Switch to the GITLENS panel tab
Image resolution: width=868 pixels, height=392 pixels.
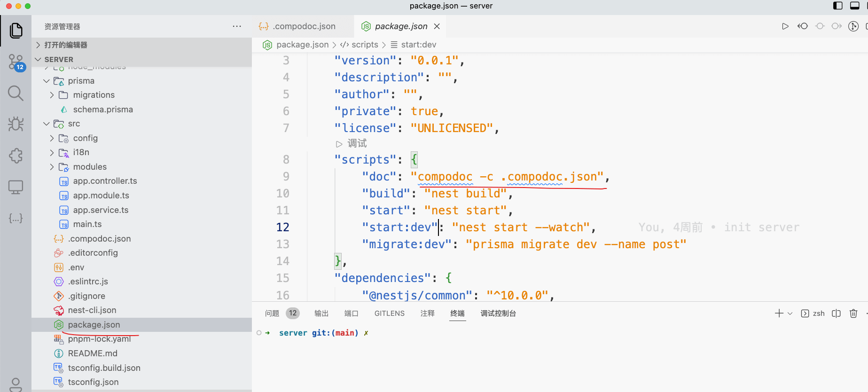(389, 314)
